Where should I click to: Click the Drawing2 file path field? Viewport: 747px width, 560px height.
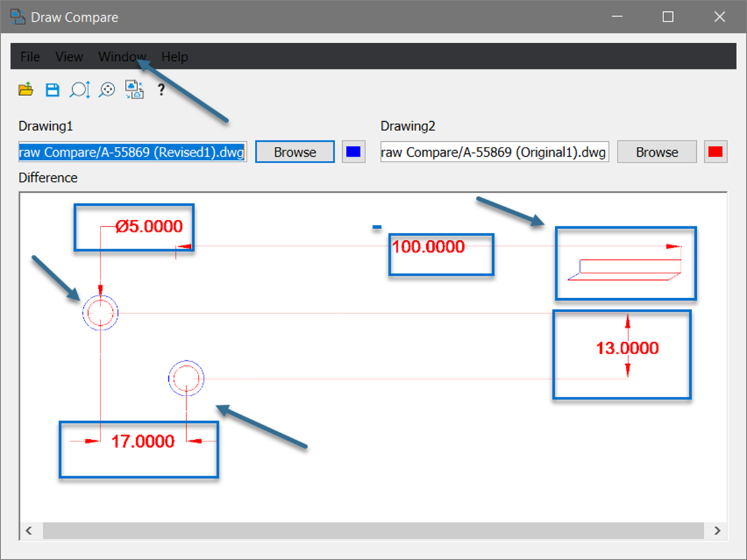coord(494,151)
